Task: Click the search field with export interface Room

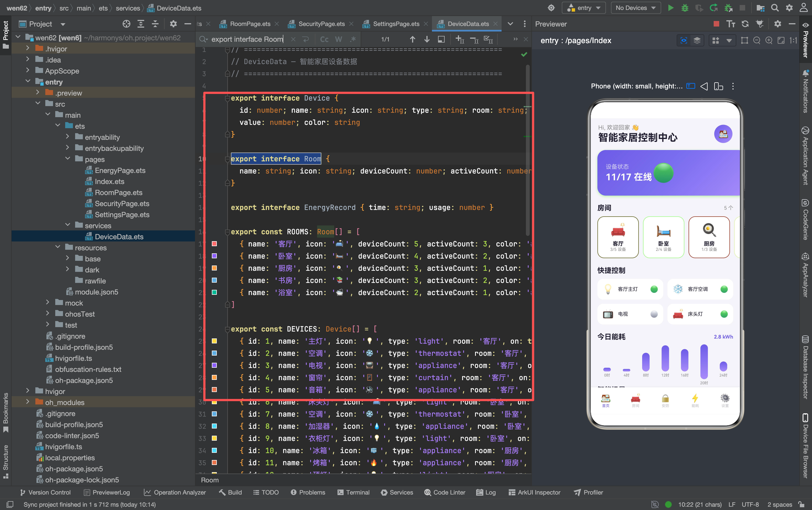Action: point(247,39)
